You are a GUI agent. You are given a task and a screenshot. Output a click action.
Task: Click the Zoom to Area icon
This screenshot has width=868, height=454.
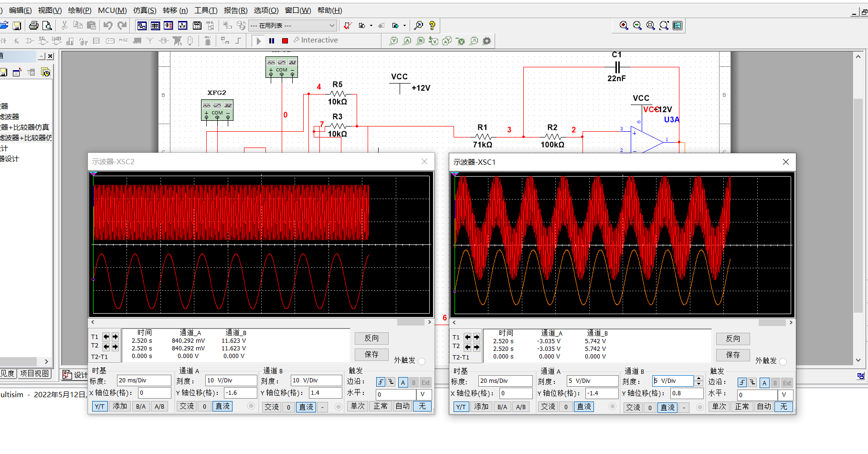point(650,25)
